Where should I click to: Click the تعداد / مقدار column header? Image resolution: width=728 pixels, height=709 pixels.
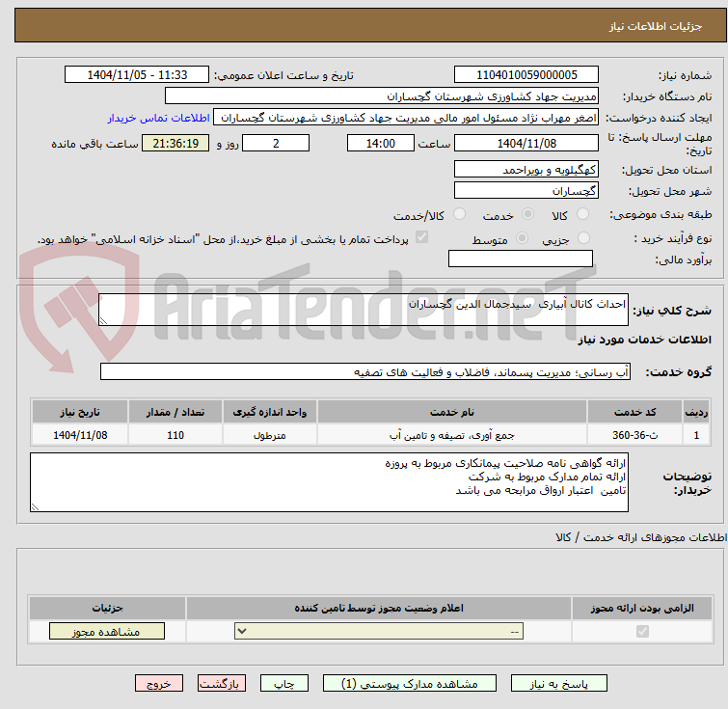point(175,412)
